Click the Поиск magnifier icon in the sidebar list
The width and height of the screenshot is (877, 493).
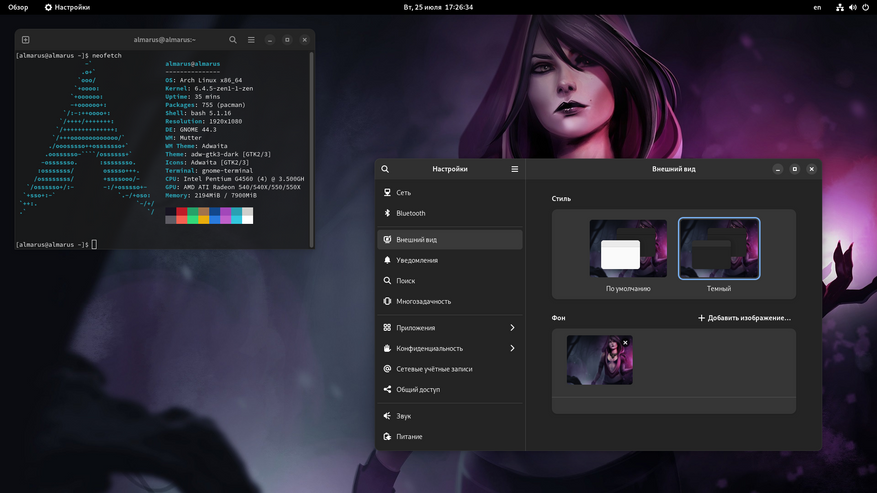[387, 281]
